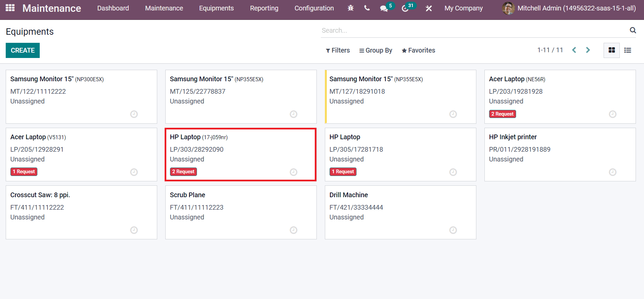
Task: Click the search magnifier icon
Action: pos(633,30)
